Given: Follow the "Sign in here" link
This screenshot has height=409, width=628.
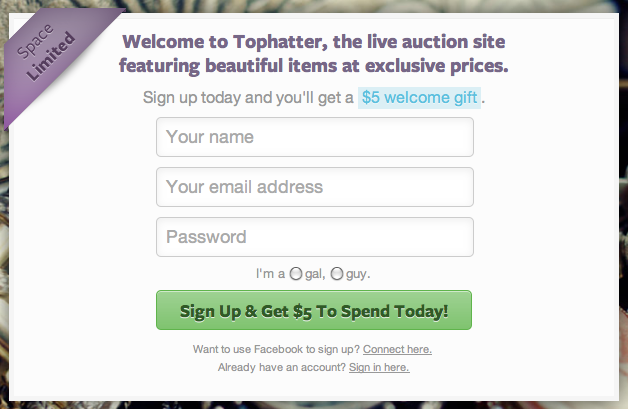Looking at the screenshot, I should click(379, 367).
